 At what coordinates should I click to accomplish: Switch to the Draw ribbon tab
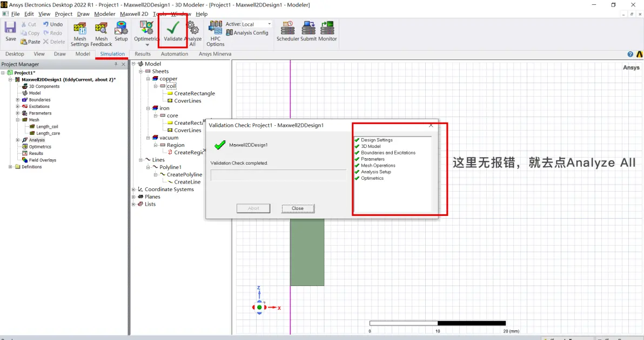coord(60,54)
